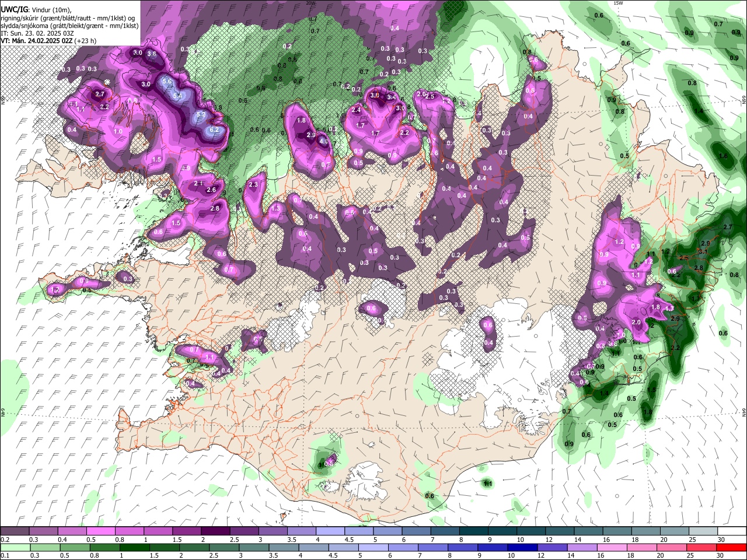Click the 'IT: Sun. 23. 02. 2025 03Z' line
747x560 pixels.
tap(37, 33)
